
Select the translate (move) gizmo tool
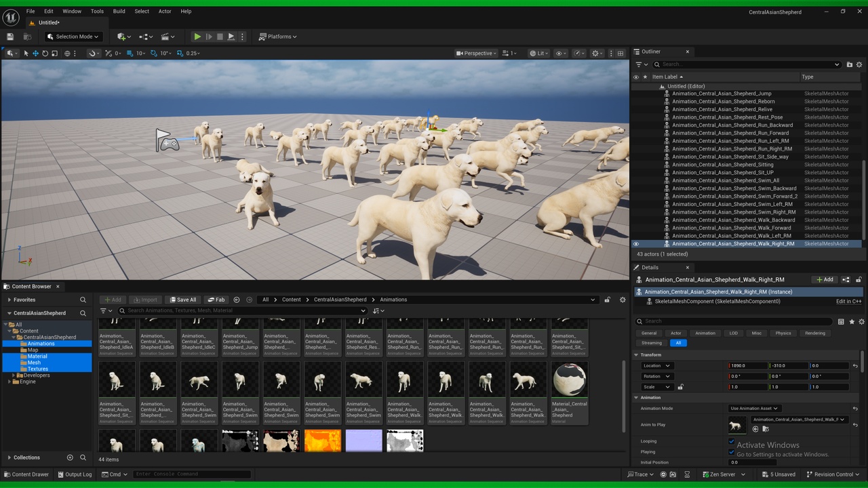click(35, 54)
